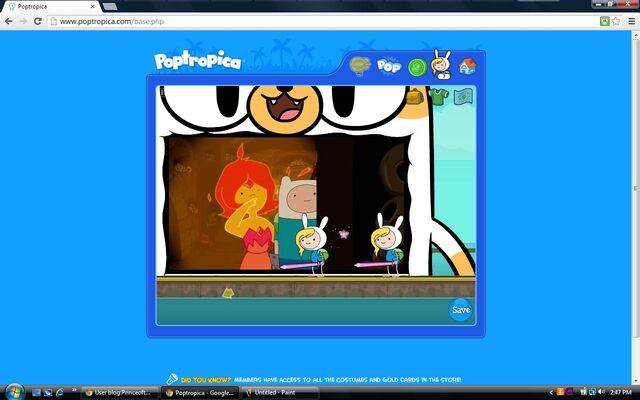
Task: Click Show Desktop quick launch icon
Action: tap(36, 393)
